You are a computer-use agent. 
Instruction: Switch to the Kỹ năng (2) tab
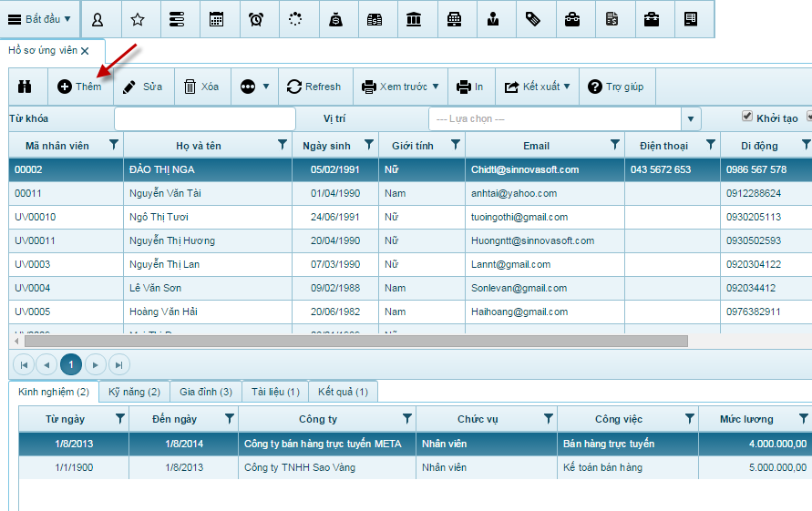[x=134, y=392]
